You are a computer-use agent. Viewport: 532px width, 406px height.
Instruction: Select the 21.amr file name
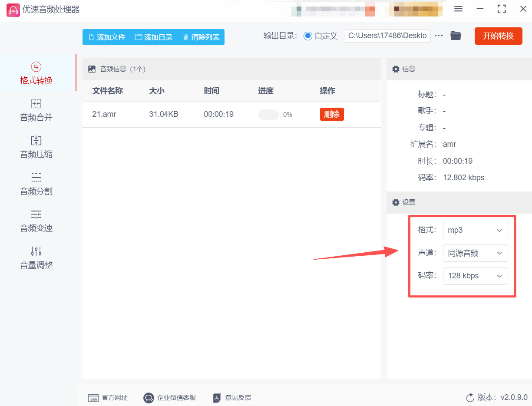(x=104, y=114)
